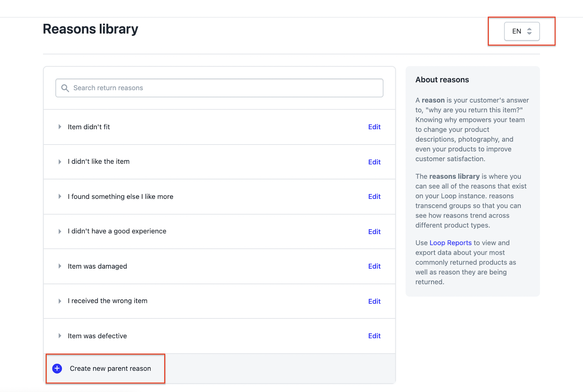Open the EN language dropdown
Screen dimensions: 583x392
(521, 31)
